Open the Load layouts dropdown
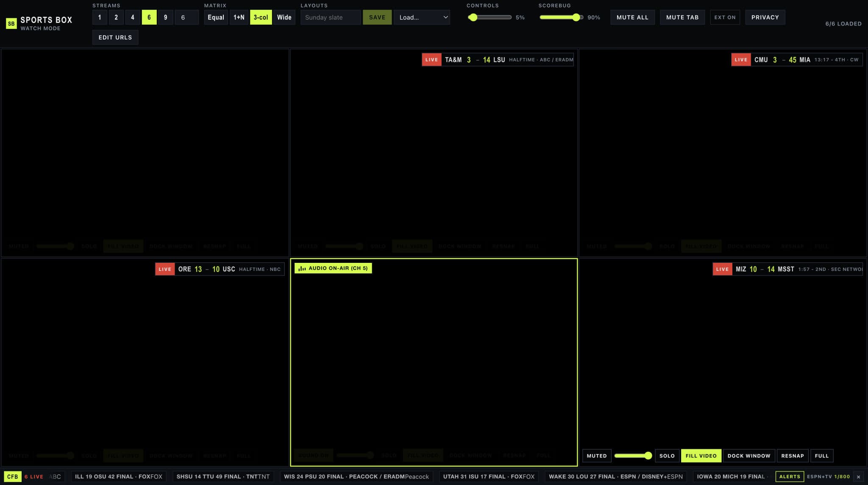 (x=422, y=17)
